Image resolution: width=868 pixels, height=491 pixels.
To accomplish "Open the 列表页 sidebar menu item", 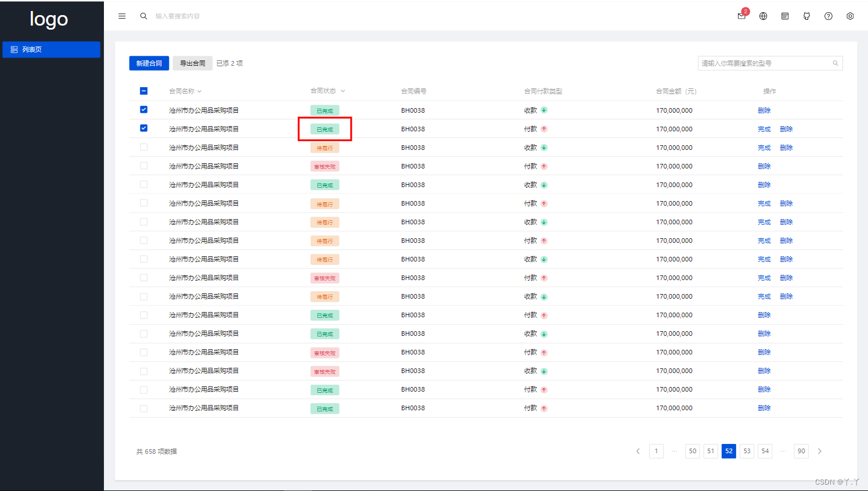I will pos(51,49).
